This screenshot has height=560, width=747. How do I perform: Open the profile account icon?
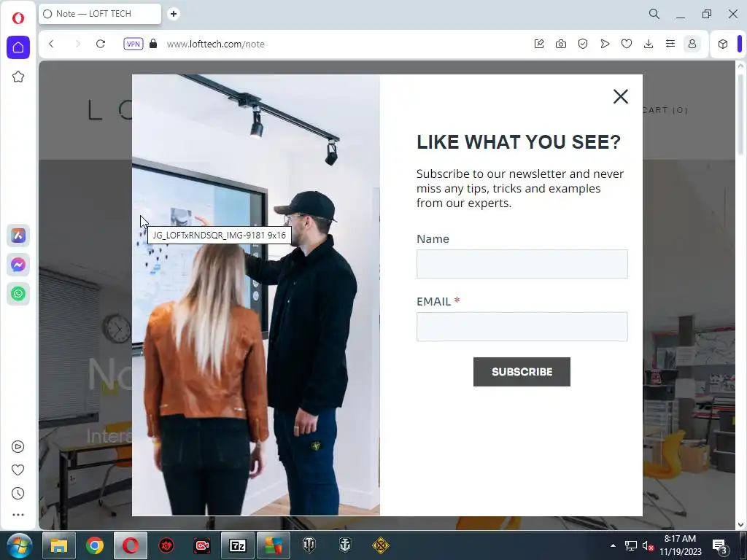pyautogui.click(x=692, y=44)
